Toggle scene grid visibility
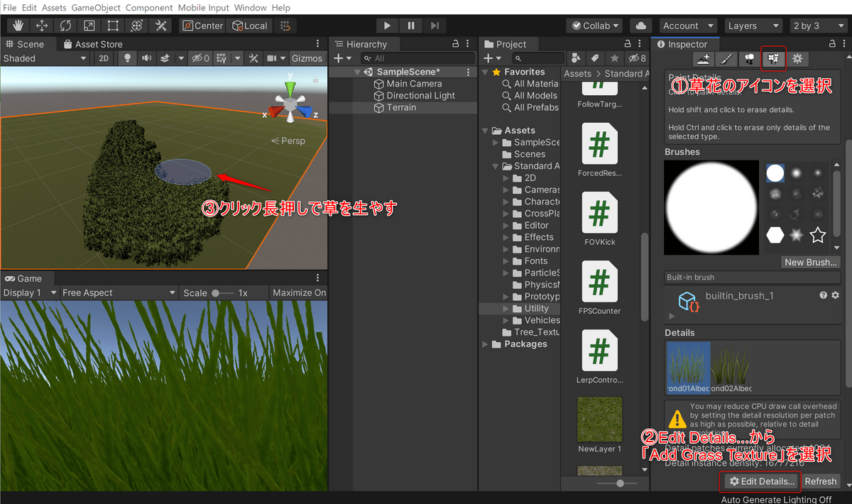 pos(222,58)
